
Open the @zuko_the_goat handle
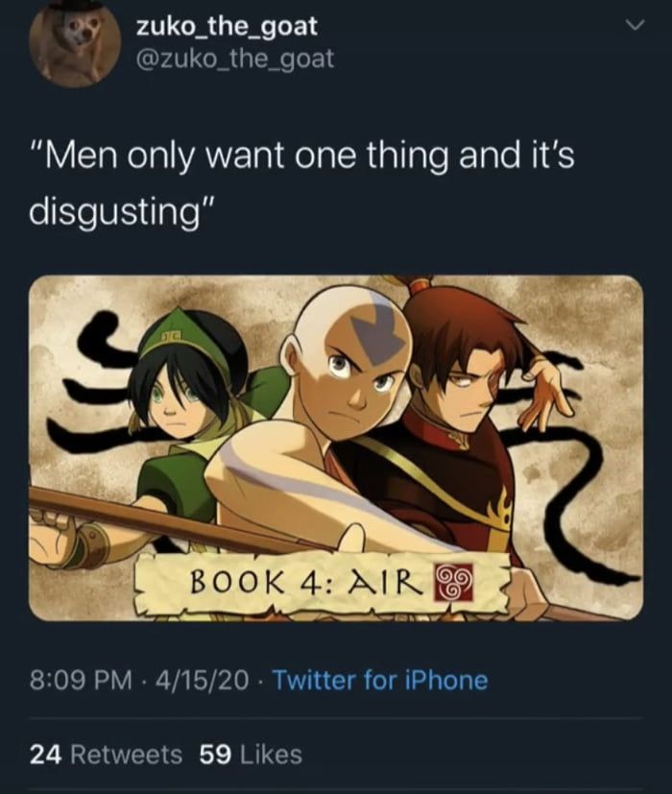pyautogui.click(x=234, y=60)
